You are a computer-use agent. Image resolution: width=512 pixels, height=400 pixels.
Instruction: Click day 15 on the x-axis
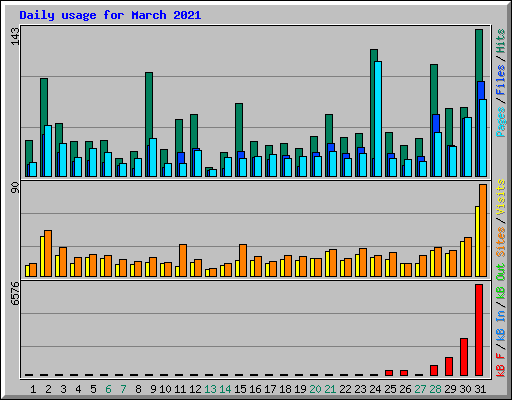[240, 389]
